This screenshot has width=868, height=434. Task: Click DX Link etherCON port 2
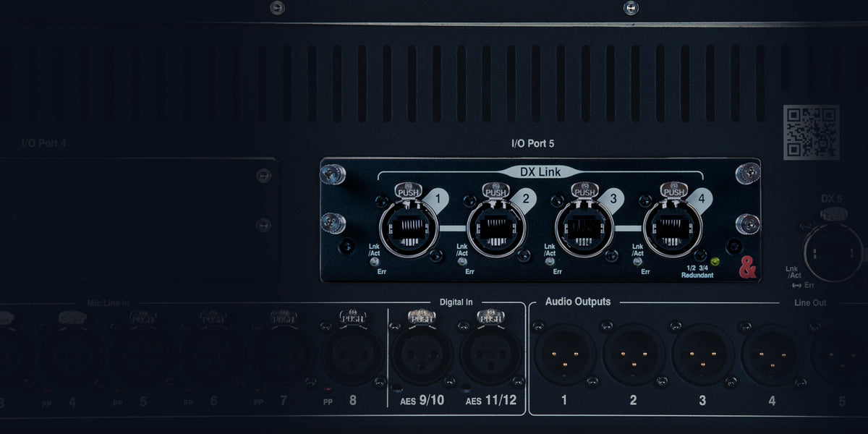point(495,229)
